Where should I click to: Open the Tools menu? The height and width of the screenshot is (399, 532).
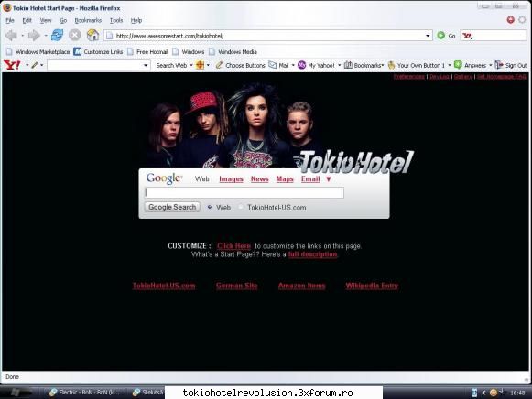click(x=116, y=20)
